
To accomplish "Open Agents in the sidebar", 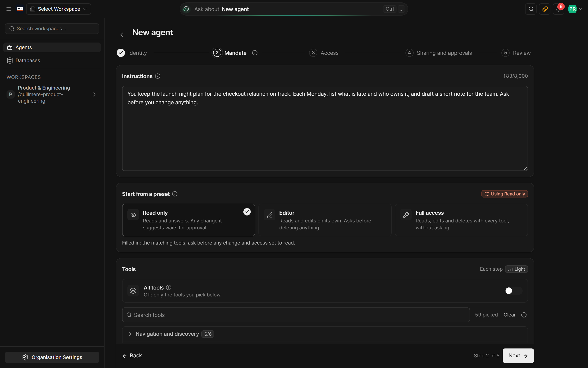I will [52, 47].
